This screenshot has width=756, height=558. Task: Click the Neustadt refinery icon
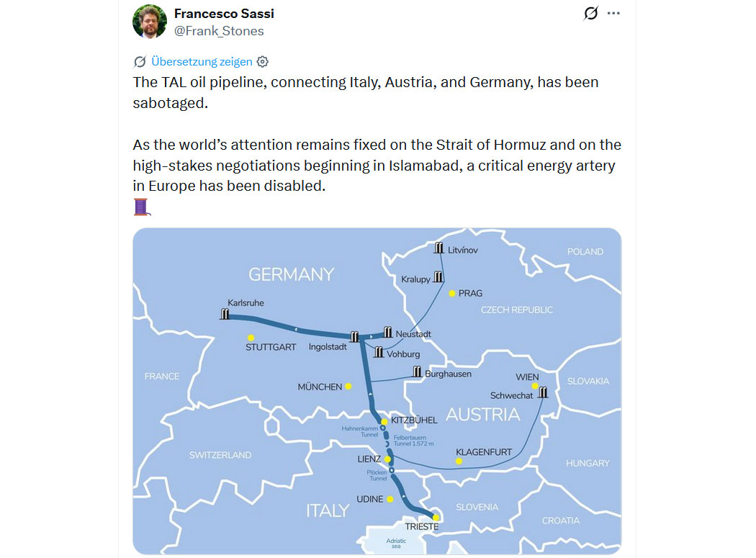pos(388,332)
